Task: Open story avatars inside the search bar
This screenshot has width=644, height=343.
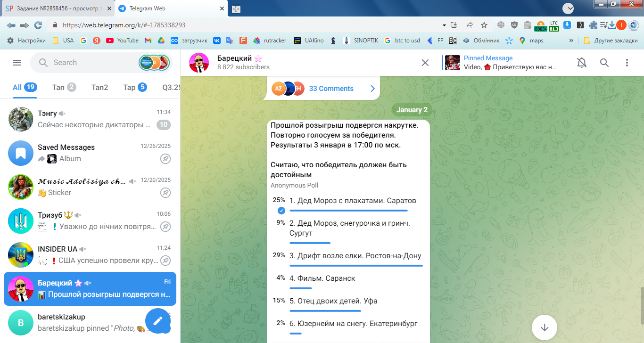Action: point(154,63)
